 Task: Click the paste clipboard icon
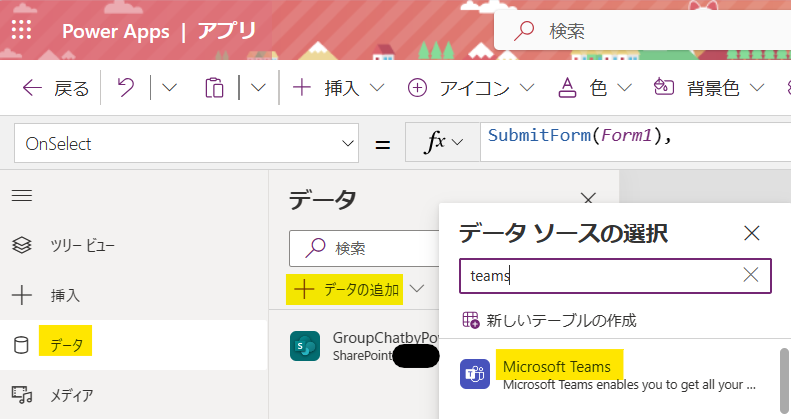(x=214, y=88)
